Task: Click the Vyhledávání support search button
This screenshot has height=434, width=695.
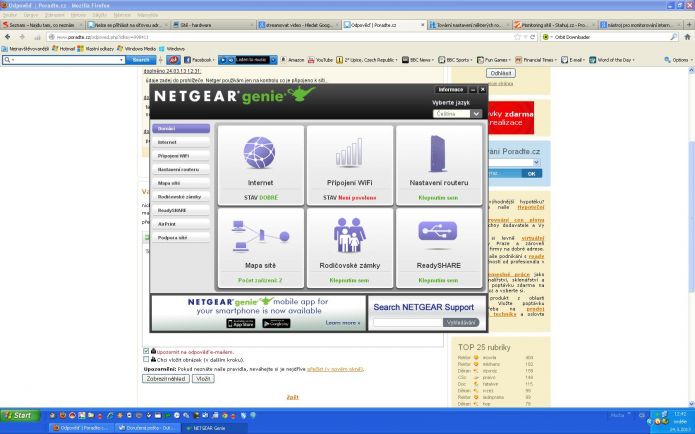Action: 461,322
